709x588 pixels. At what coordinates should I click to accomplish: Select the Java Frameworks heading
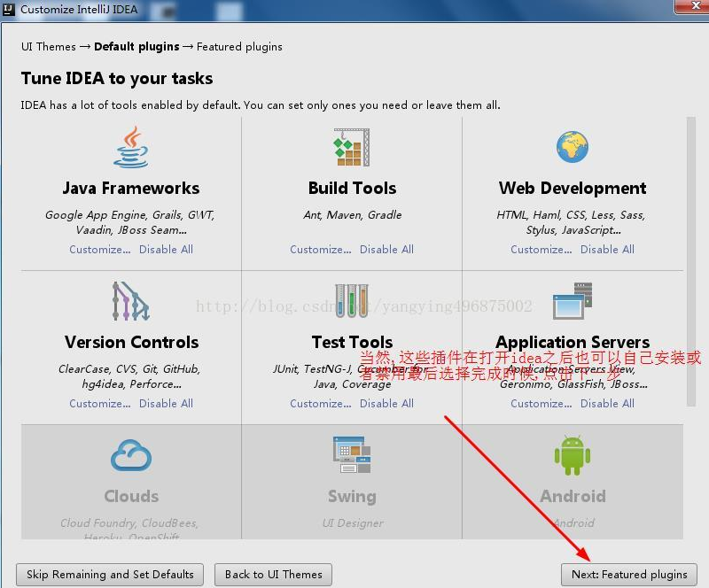131,188
